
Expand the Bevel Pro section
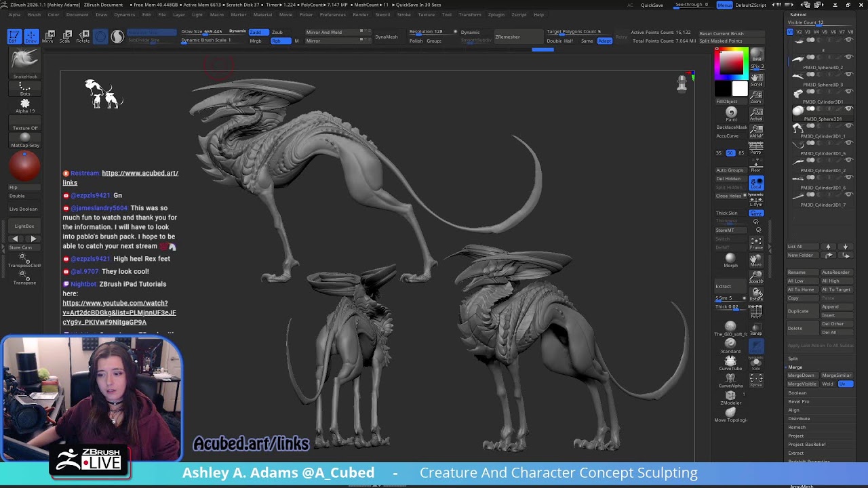tap(799, 401)
